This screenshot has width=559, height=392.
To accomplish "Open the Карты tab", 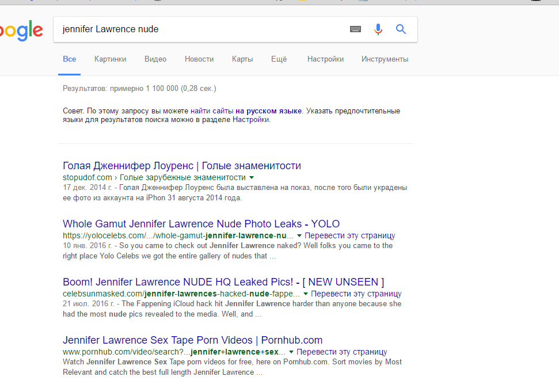I will (x=242, y=59).
